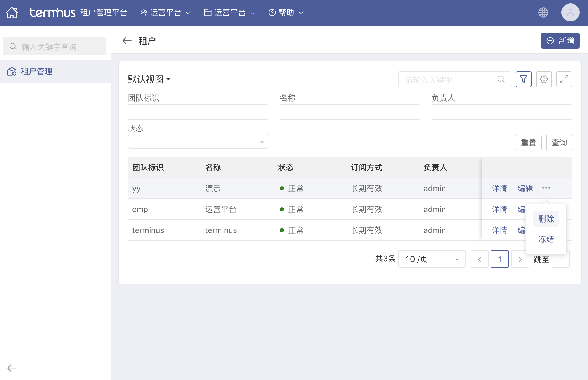Click sidebar search magnifier icon
Image resolution: width=588 pixels, height=380 pixels.
tap(13, 46)
